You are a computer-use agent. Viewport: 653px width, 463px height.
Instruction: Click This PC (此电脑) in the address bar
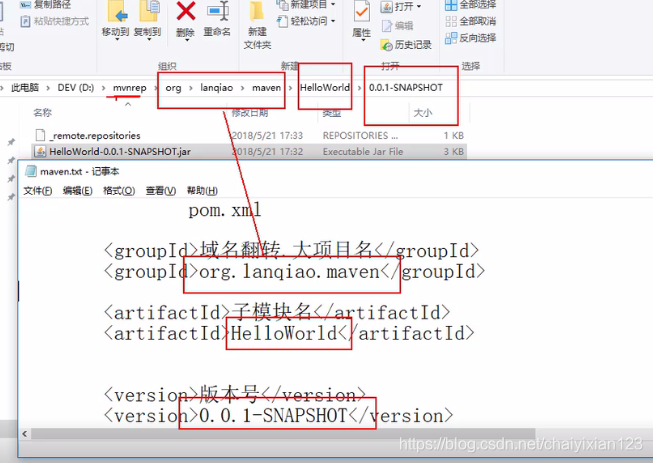point(25,87)
